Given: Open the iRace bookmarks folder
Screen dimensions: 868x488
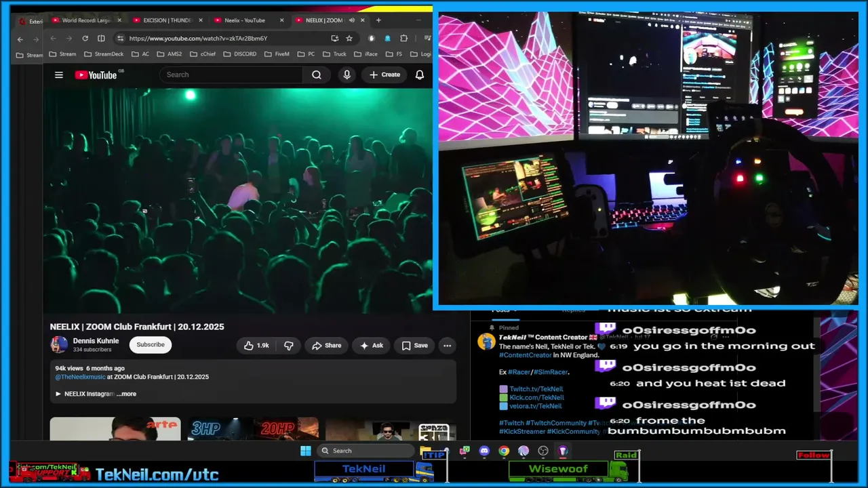Looking at the screenshot, I should pos(365,54).
